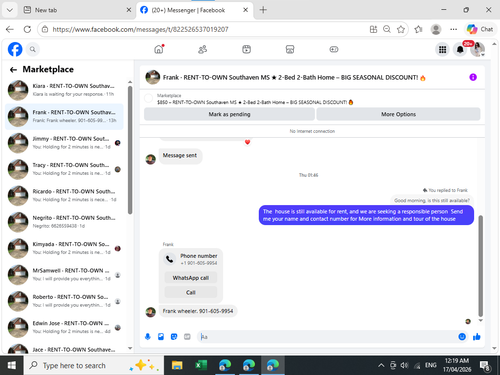Open Edwin Jose's RENT-TO-OWN conversation

(64, 327)
